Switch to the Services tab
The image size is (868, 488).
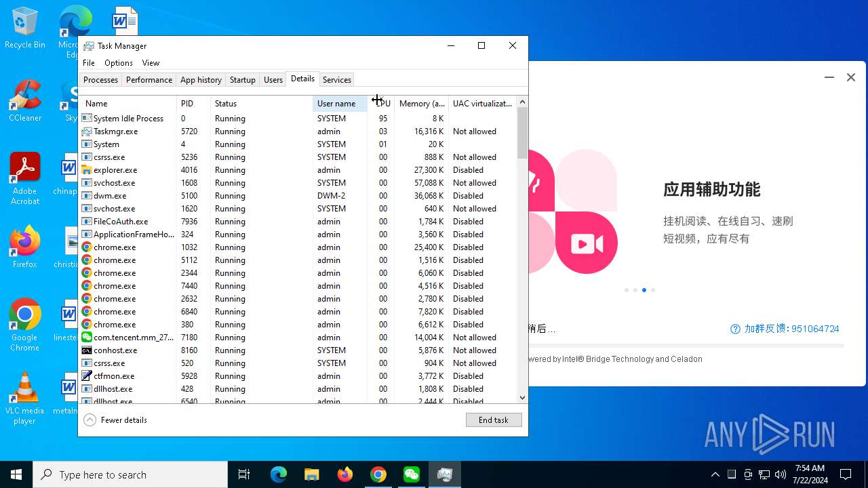[337, 80]
